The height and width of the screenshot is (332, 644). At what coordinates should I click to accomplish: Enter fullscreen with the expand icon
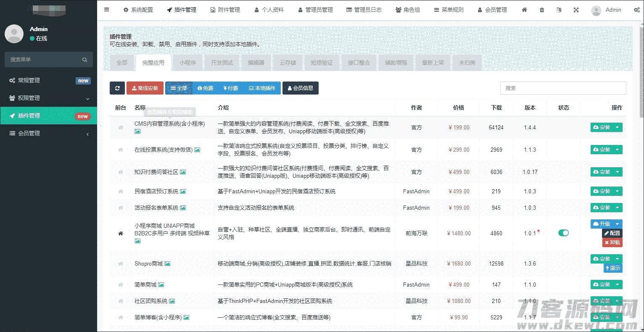tap(576, 10)
